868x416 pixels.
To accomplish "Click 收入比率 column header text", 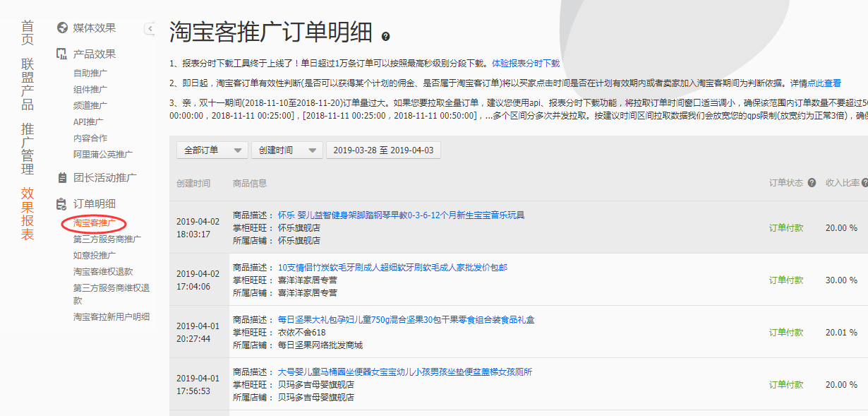I will [x=843, y=183].
